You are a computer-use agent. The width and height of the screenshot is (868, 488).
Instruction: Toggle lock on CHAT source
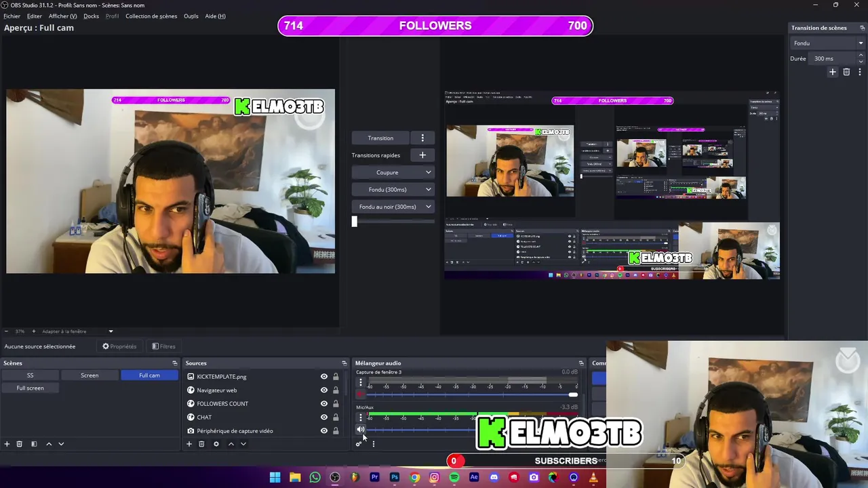pos(335,418)
